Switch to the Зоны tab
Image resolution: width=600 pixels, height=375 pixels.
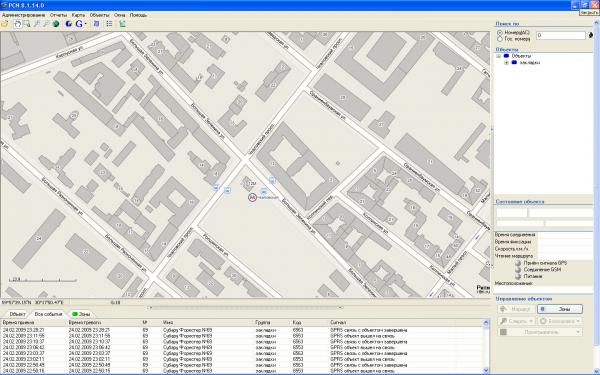(x=81, y=314)
